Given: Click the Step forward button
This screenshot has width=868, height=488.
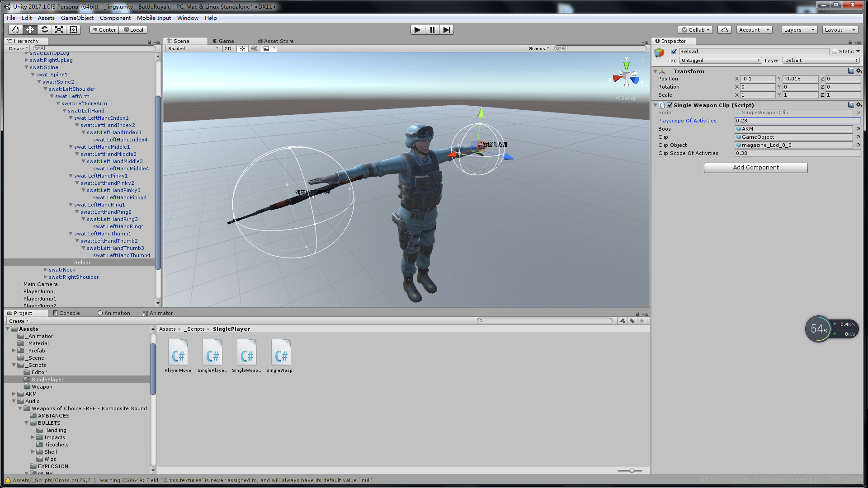Looking at the screenshot, I should (447, 30).
